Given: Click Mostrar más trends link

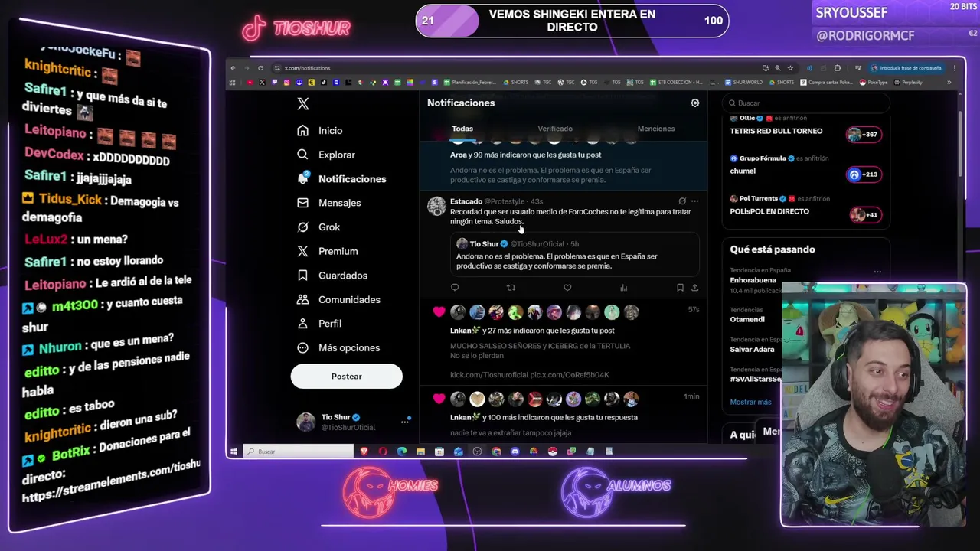Looking at the screenshot, I should tap(751, 402).
